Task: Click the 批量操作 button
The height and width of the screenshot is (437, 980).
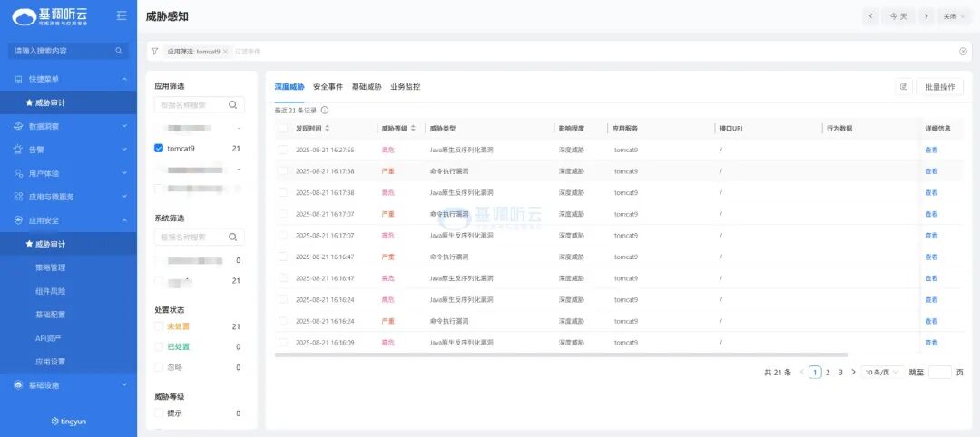Action: 939,87
